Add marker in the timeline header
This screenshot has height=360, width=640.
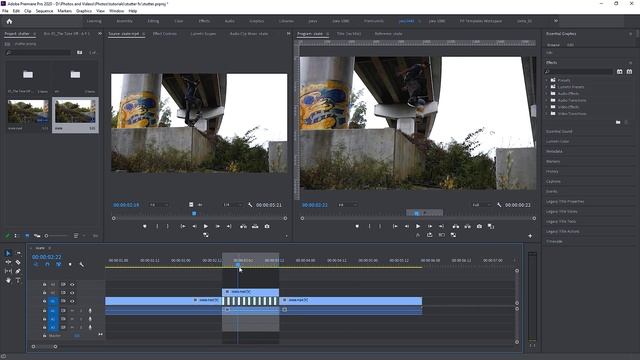tap(70, 264)
